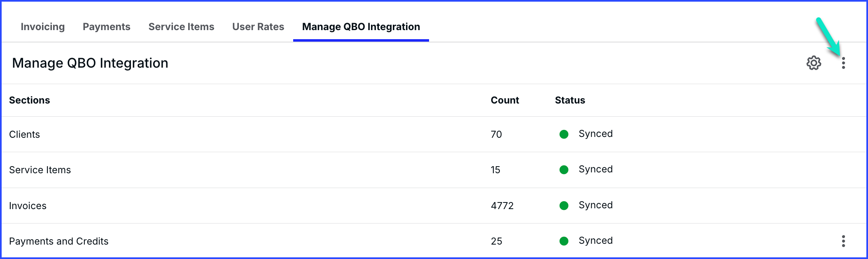Click Synced status for Payments and Credits
Viewport: 868px width, 259px height.
point(595,241)
